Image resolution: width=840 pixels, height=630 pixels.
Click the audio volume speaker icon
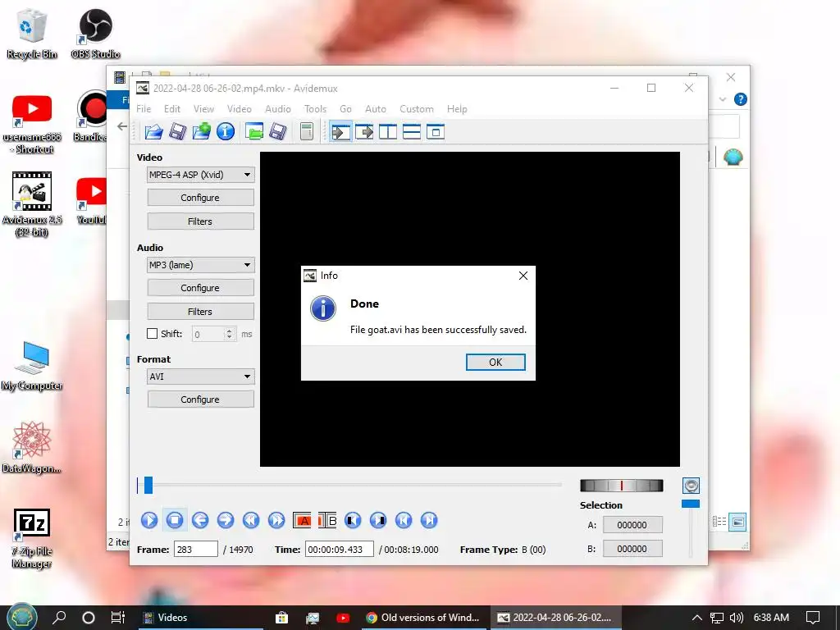coord(691,486)
